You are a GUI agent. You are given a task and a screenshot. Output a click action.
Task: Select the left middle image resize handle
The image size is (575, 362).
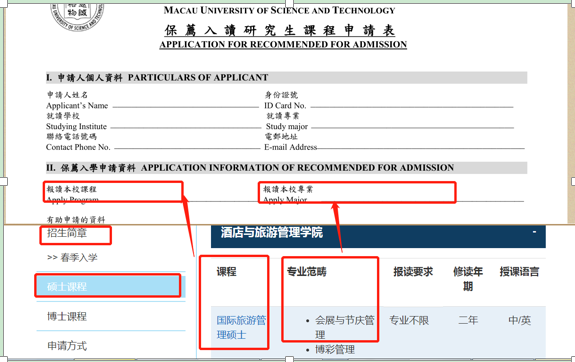[x=3, y=181]
